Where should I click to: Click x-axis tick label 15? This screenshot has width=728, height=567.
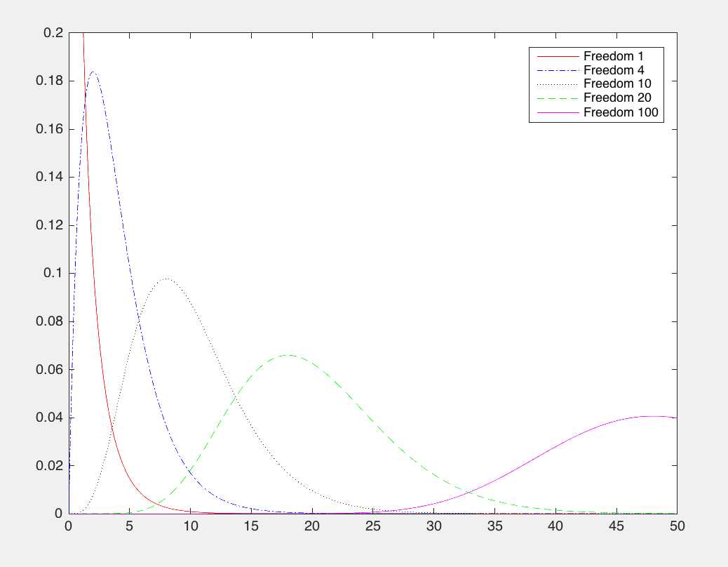click(252, 526)
